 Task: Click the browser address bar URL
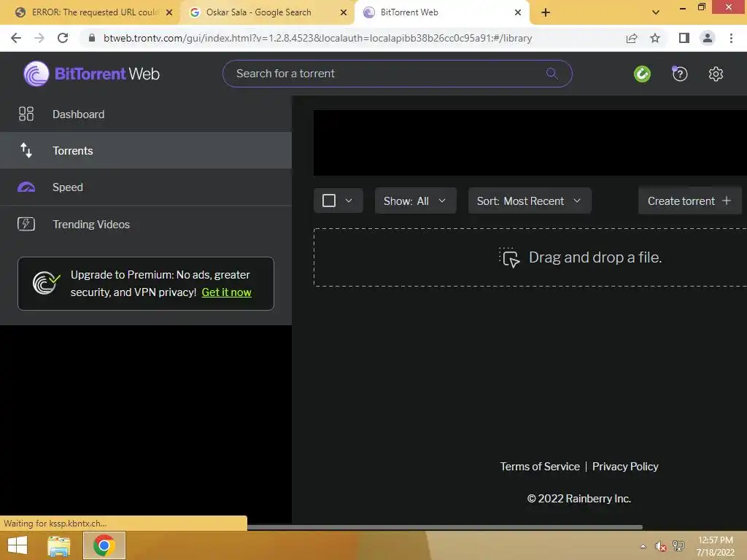(318, 38)
